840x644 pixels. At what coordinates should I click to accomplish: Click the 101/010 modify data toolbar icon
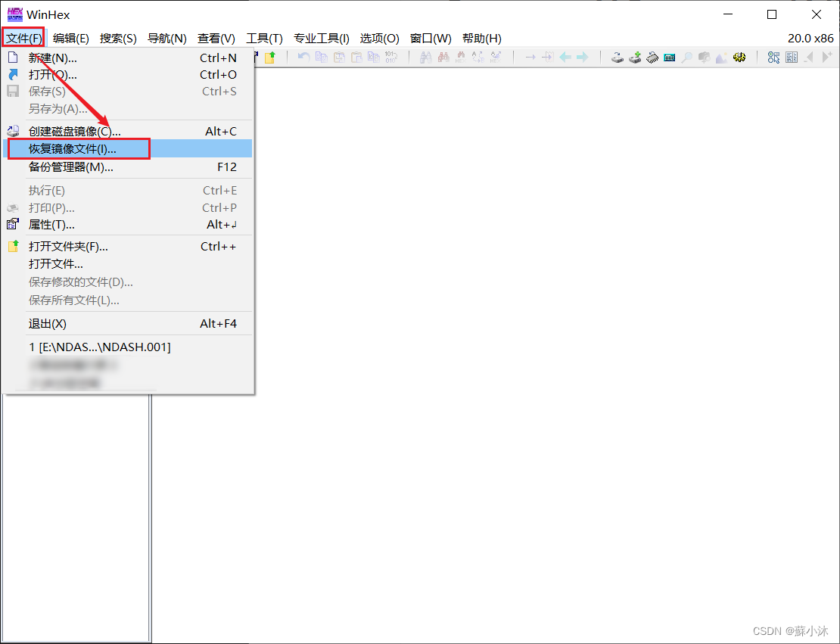(x=391, y=57)
